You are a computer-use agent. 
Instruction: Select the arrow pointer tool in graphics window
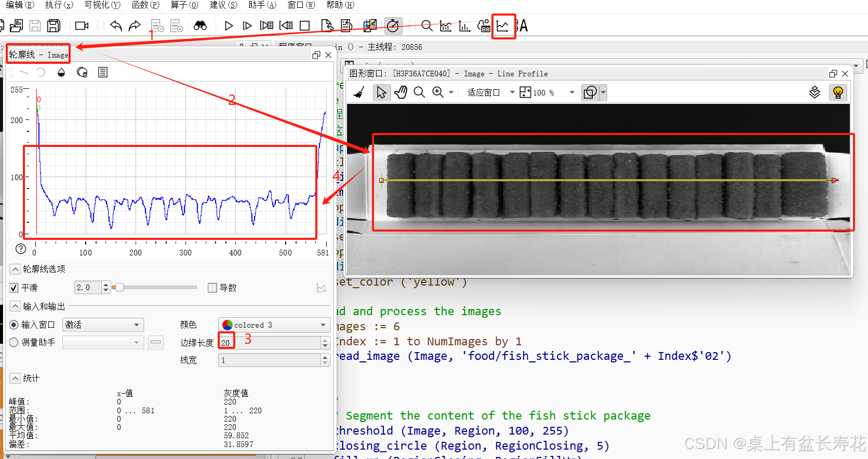pos(381,92)
